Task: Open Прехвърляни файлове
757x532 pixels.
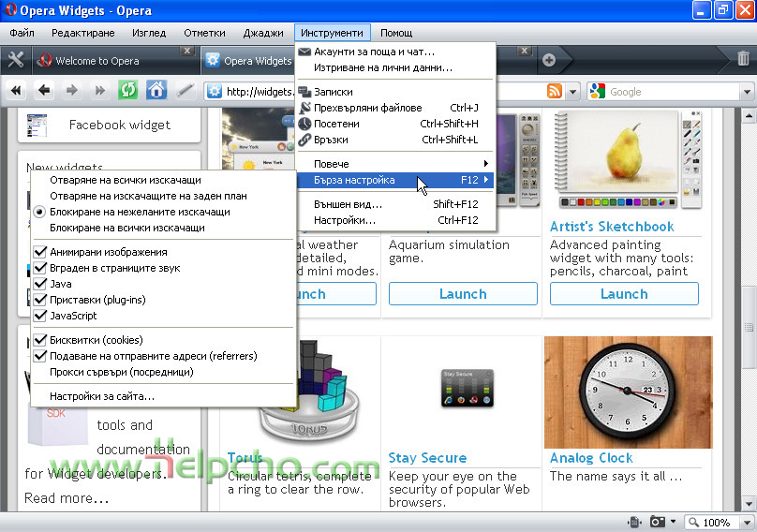Action: (x=395, y=108)
